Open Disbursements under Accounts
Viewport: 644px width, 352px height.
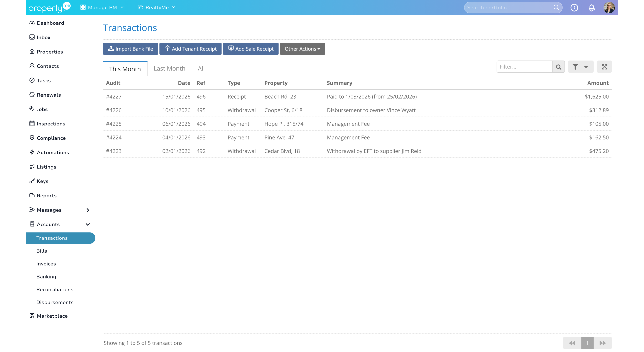(55, 302)
